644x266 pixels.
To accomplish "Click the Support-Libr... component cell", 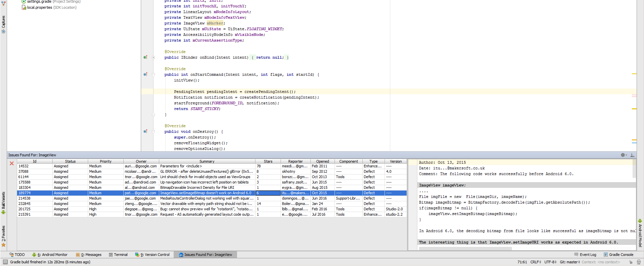I will click(x=349, y=198).
